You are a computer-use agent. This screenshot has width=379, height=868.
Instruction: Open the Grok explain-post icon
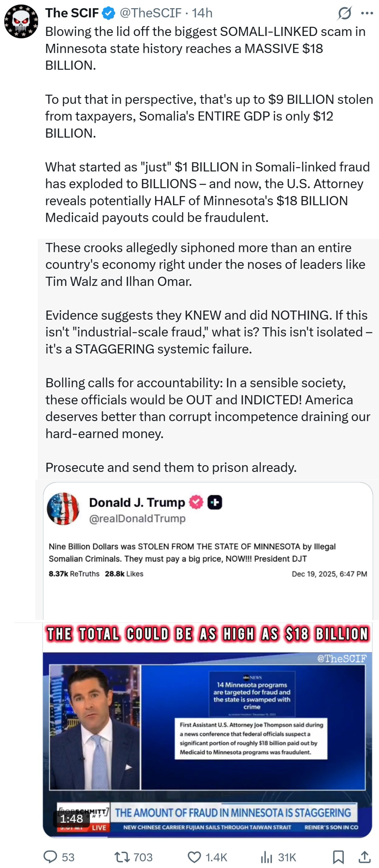pyautogui.click(x=344, y=13)
